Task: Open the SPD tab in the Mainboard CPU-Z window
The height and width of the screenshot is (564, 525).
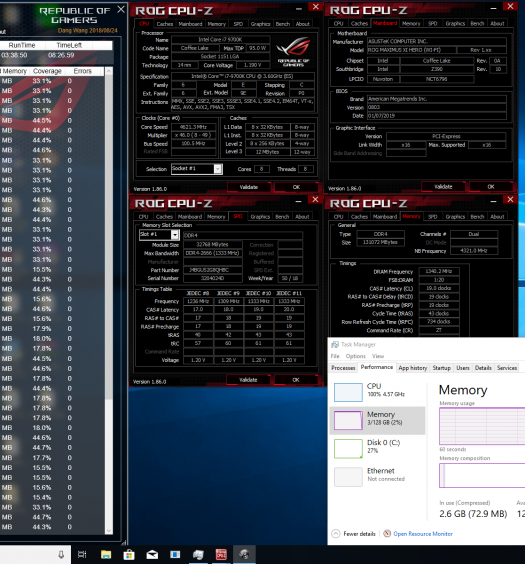Action: (433, 23)
